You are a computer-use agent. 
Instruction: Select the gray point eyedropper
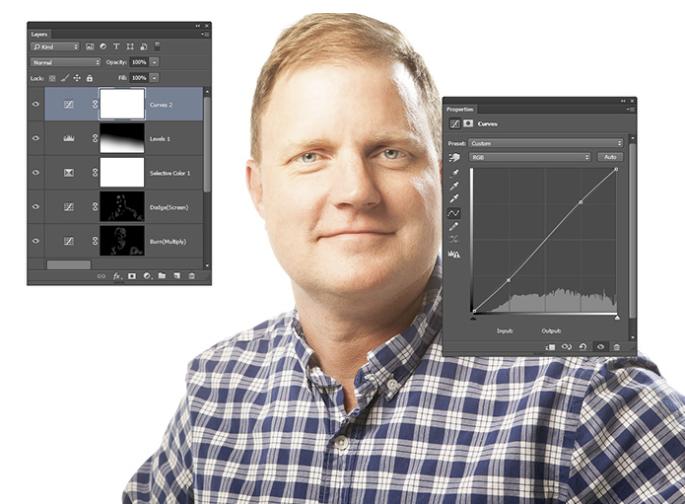[454, 186]
